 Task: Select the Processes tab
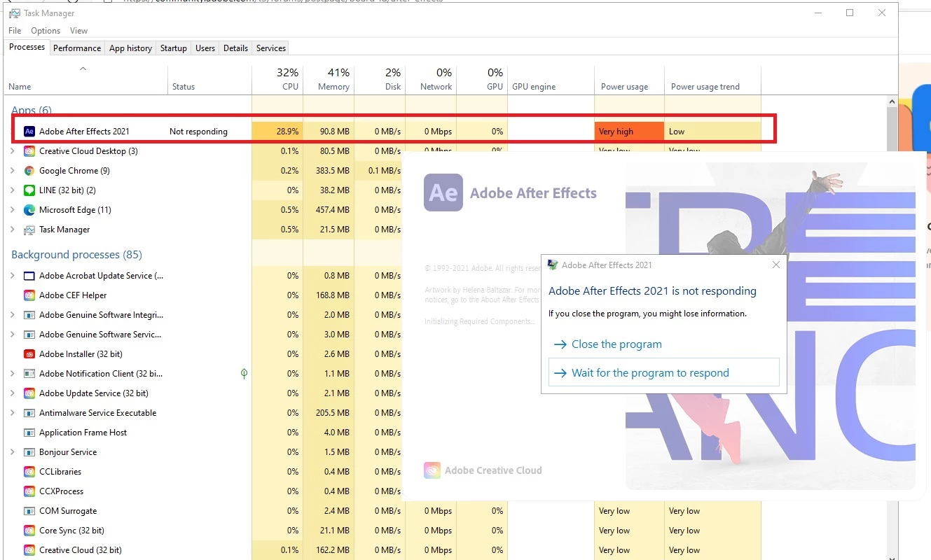(x=27, y=47)
